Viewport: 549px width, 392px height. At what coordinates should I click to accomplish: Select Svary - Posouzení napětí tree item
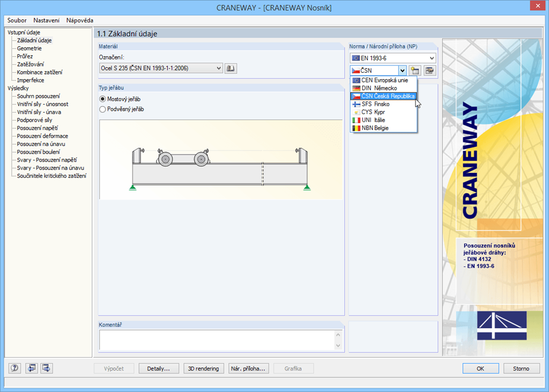[47, 160]
